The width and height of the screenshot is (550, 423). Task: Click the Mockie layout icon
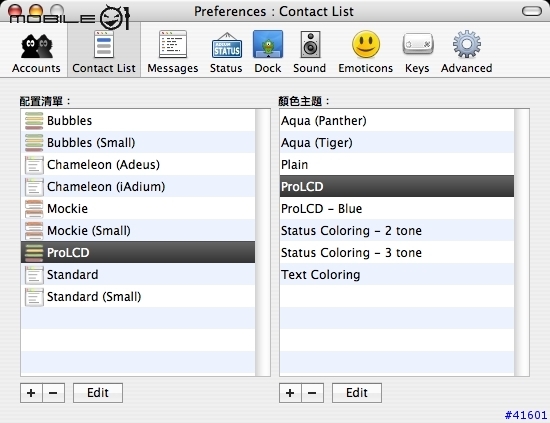click(34, 209)
